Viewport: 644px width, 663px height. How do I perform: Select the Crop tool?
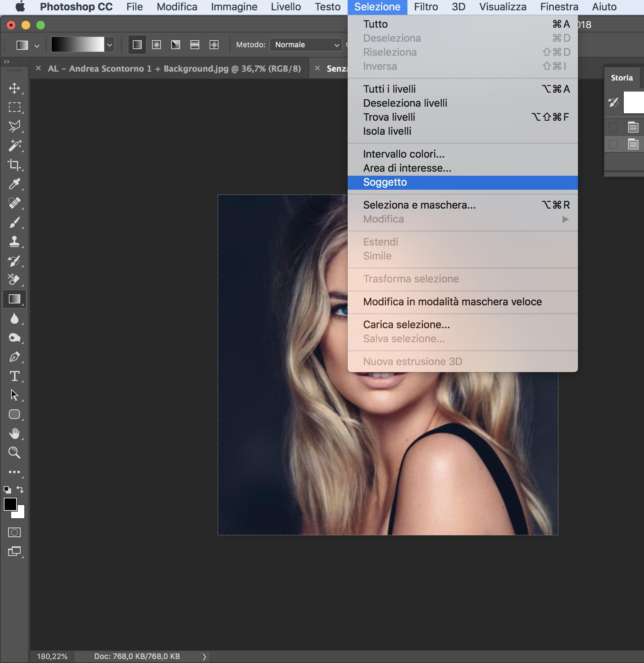click(14, 165)
